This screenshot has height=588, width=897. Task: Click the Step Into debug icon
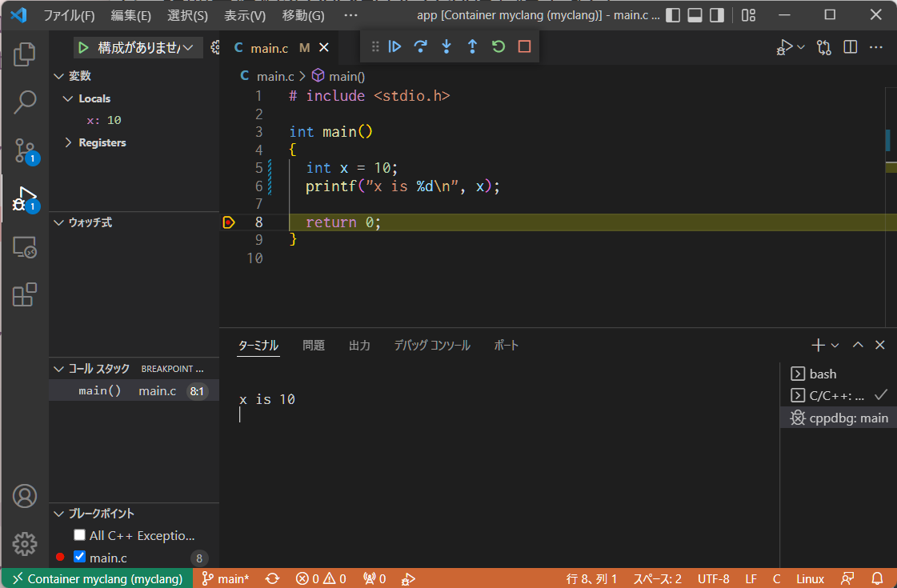[x=446, y=46]
